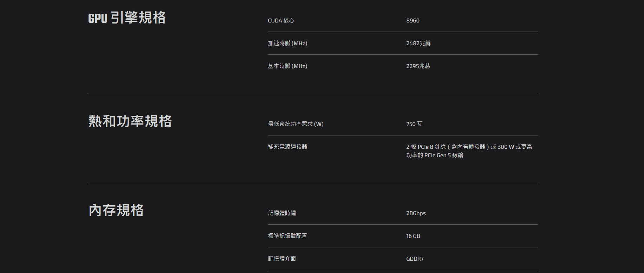Click the 標準記憶體配置 label
The image size is (644, 273).
(287, 236)
